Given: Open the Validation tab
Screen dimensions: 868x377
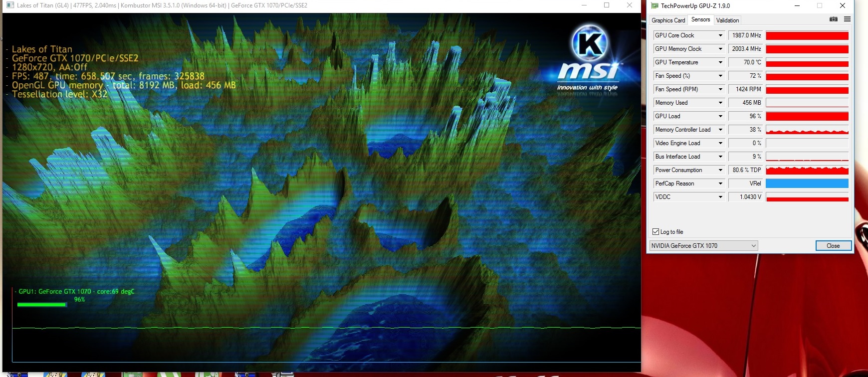Looking at the screenshot, I should [x=727, y=20].
